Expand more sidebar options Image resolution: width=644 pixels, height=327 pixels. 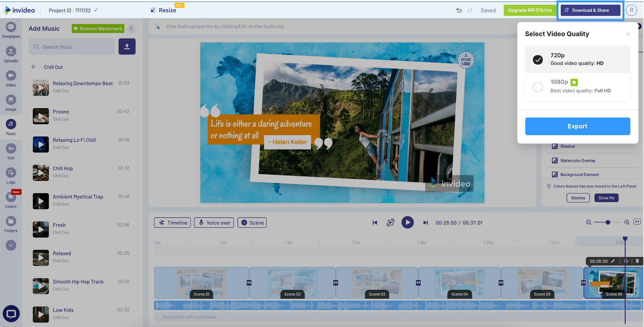[10, 245]
